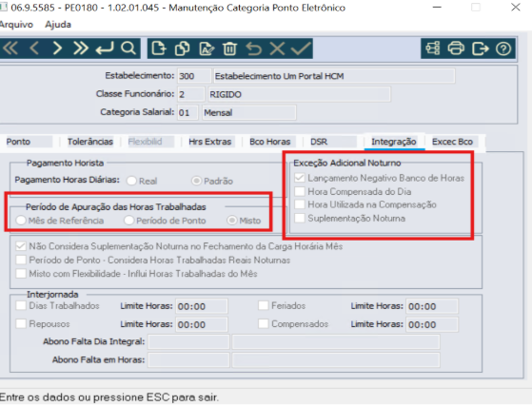
Task: Select the Padrão radio option
Action: click(x=196, y=181)
